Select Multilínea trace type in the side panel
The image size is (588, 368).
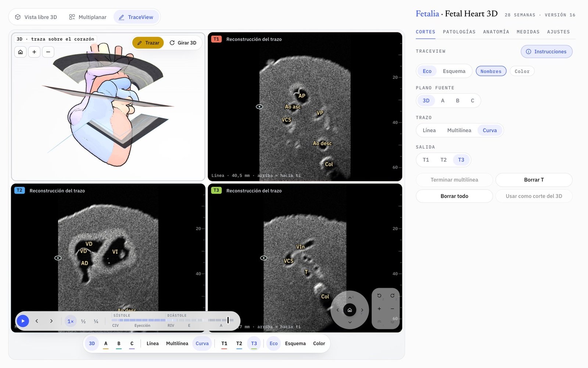pos(459,130)
